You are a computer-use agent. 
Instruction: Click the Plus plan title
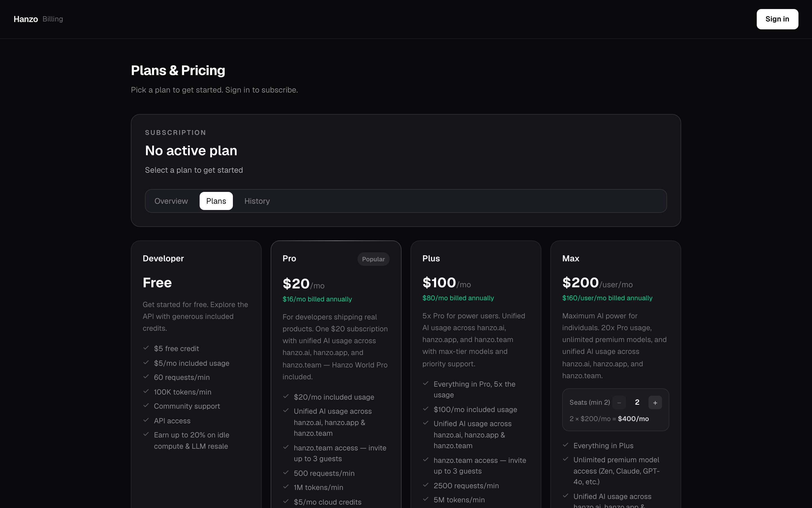[x=431, y=258]
